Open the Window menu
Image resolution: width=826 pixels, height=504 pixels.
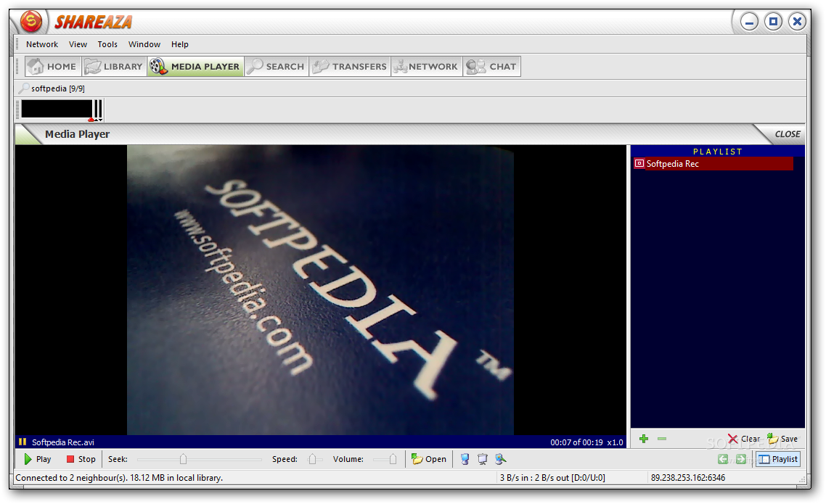pos(144,44)
